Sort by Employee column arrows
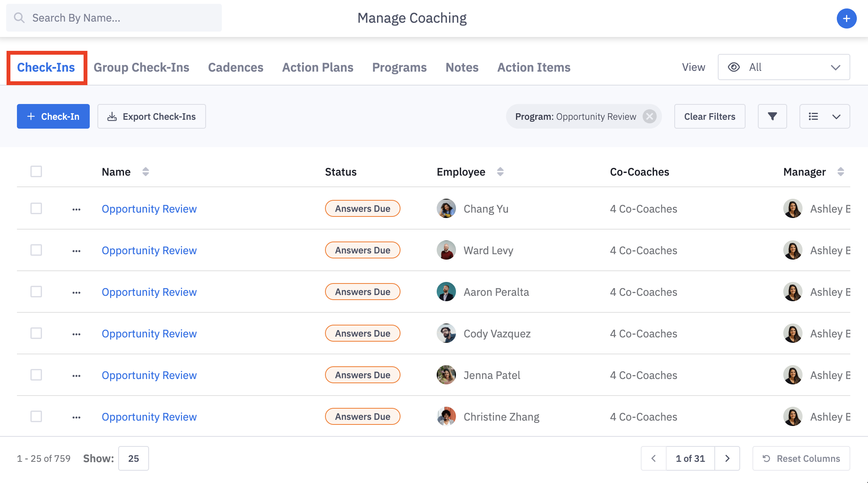Screen dimensions: 868x483 click(500, 172)
